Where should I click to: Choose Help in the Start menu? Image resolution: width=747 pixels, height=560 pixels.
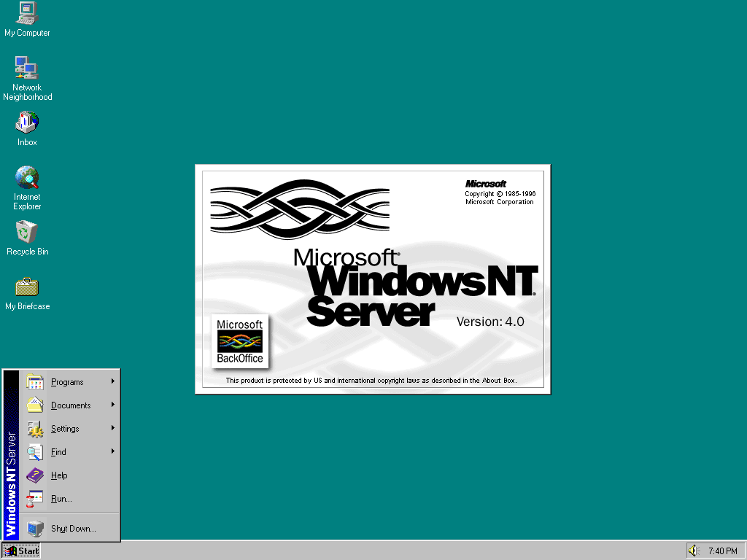(70, 475)
